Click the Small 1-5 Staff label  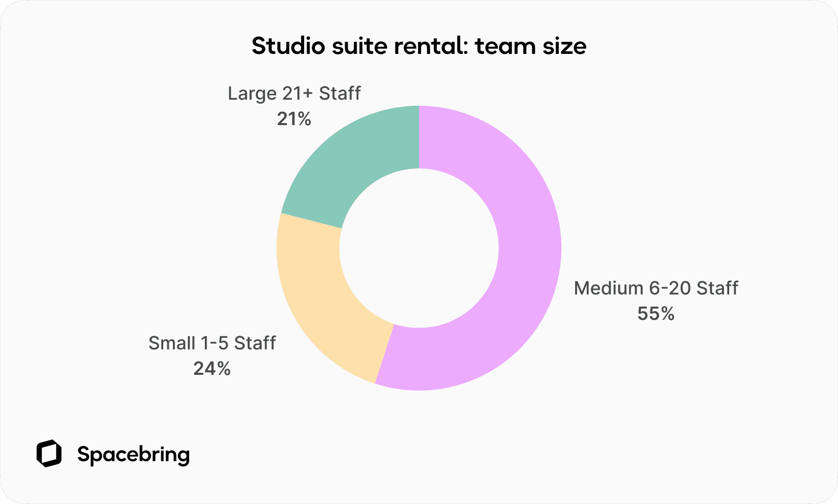[x=212, y=343]
